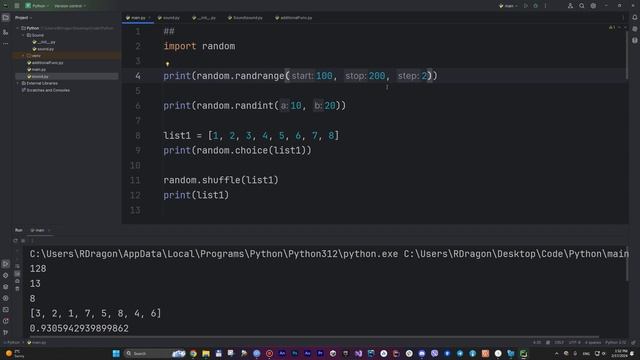
Task: Close the main run tab
Action: click(49, 230)
